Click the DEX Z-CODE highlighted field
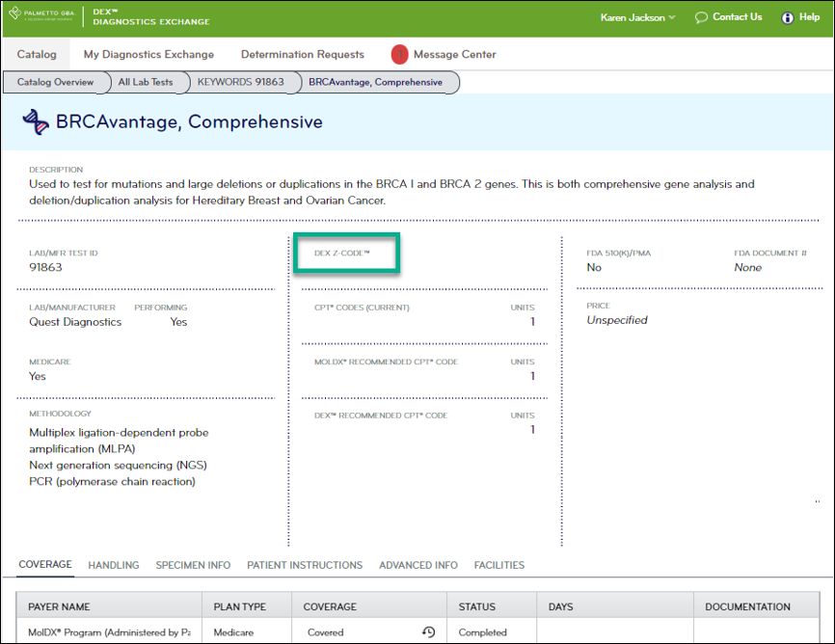 point(346,255)
